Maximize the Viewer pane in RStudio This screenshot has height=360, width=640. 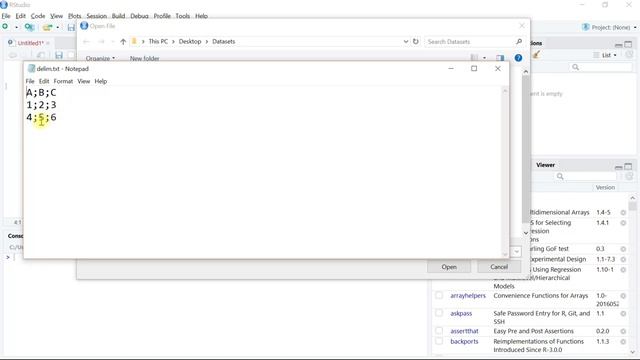pyautogui.click(x=628, y=166)
